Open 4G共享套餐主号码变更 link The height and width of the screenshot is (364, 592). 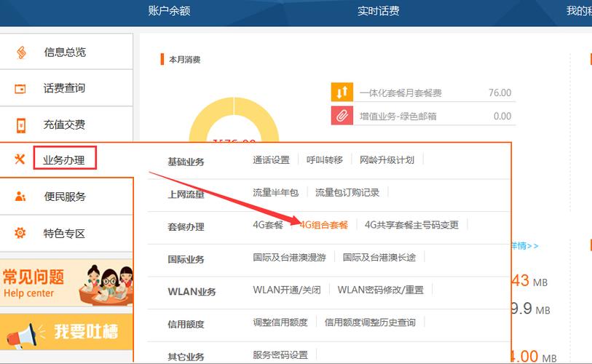click(412, 225)
